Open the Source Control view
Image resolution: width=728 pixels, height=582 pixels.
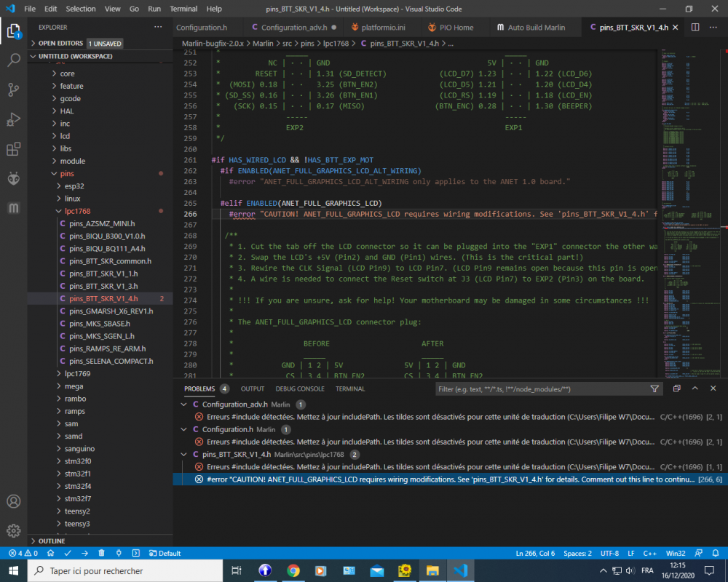coord(13,89)
